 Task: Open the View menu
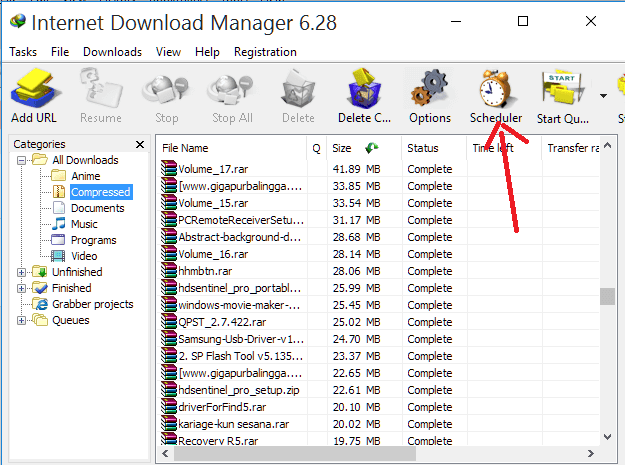[168, 52]
